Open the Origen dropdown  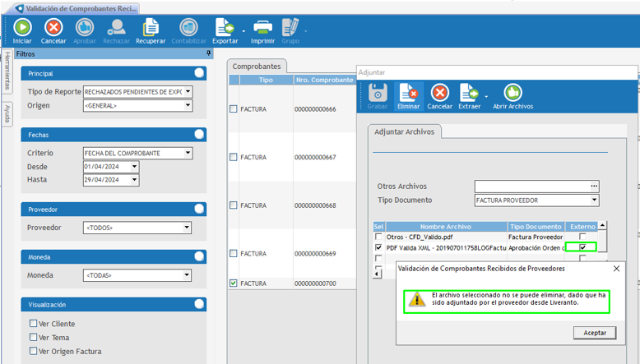coord(188,105)
